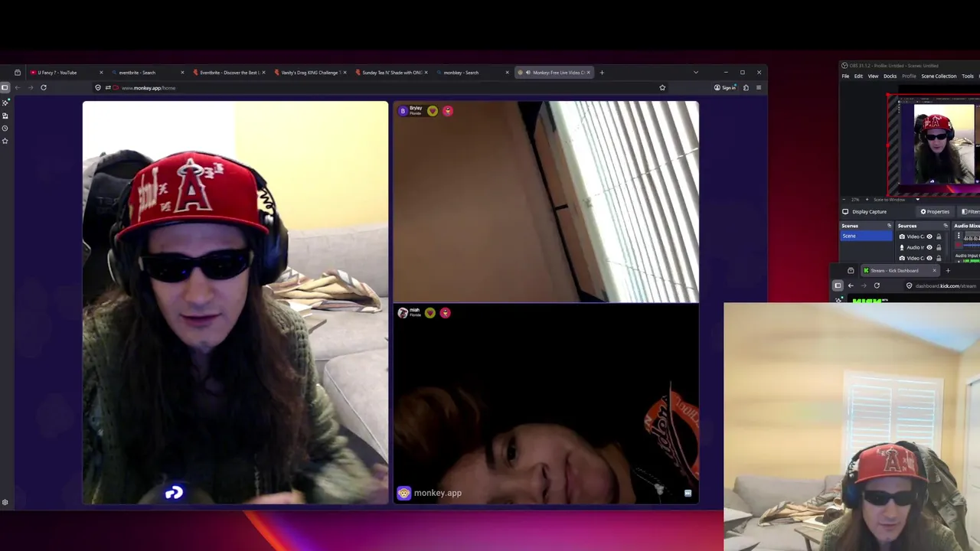This screenshot has width=980, height=551.
Task: Open a new tab in the monkey.app browser
Action: (x=602, y=73)
